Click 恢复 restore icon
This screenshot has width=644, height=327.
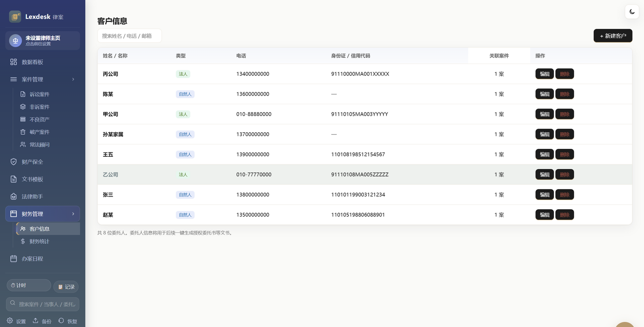(61, 321)
